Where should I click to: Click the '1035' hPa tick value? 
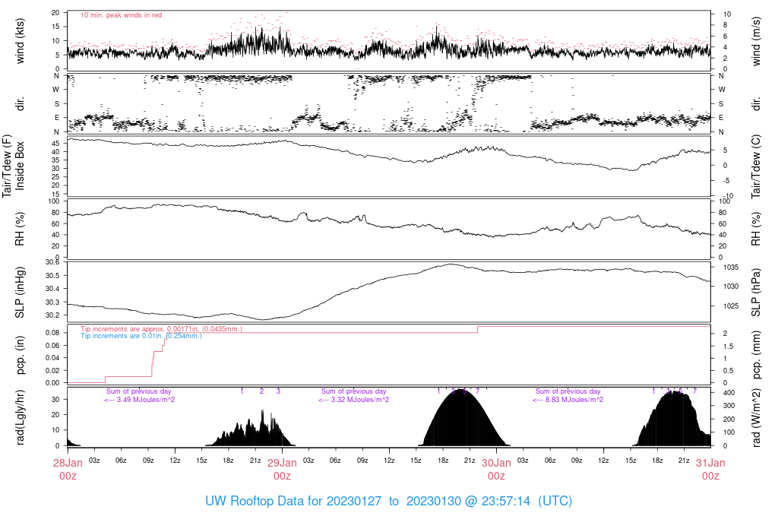pos(731,267)
